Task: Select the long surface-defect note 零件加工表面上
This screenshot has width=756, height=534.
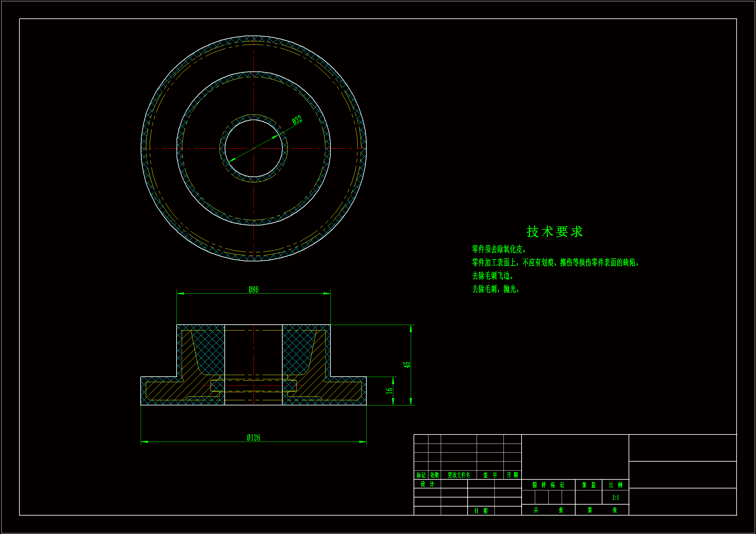Action: point(556,262)
